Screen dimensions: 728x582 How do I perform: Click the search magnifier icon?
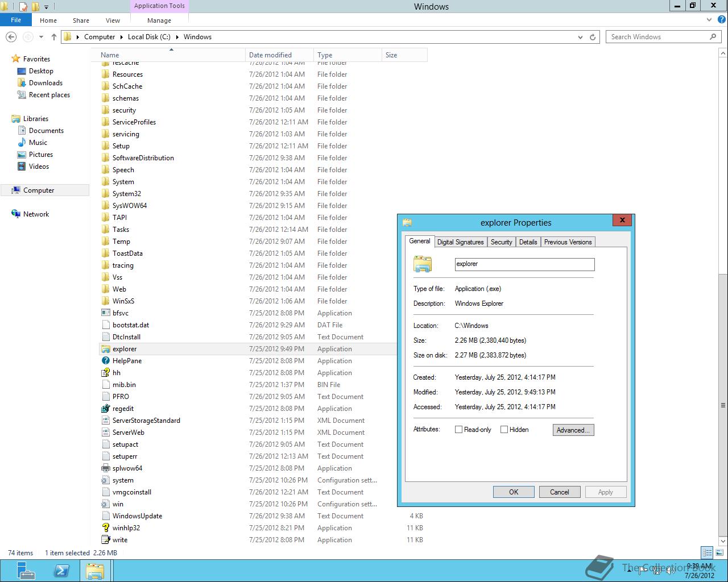[x=713, y=36]
